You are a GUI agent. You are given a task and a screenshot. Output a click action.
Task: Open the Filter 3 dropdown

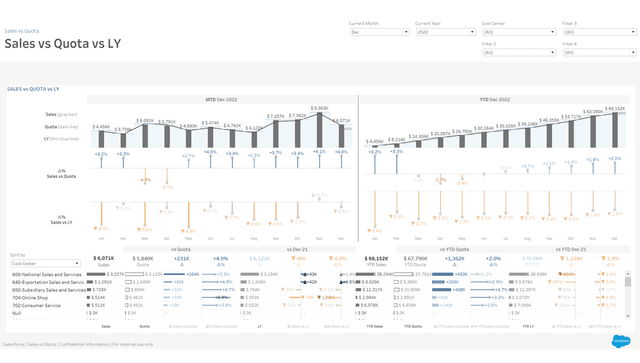(x=600, y=32)
